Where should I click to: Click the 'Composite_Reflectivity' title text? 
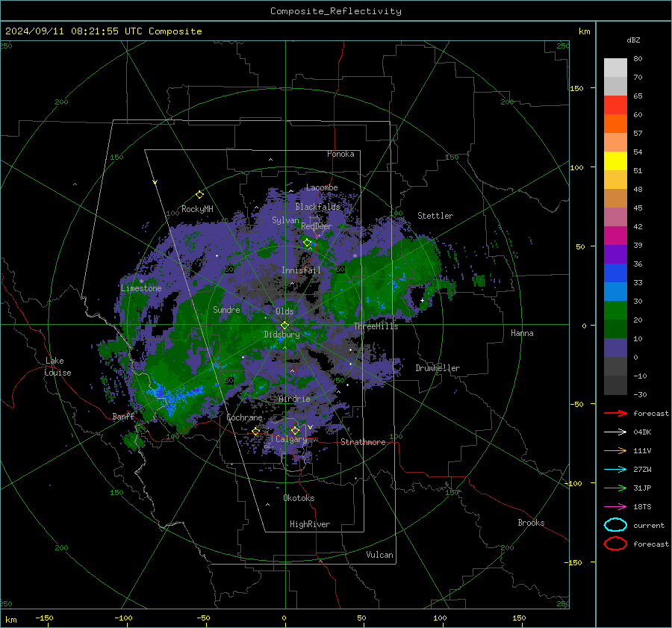click(x=336, y=11)
